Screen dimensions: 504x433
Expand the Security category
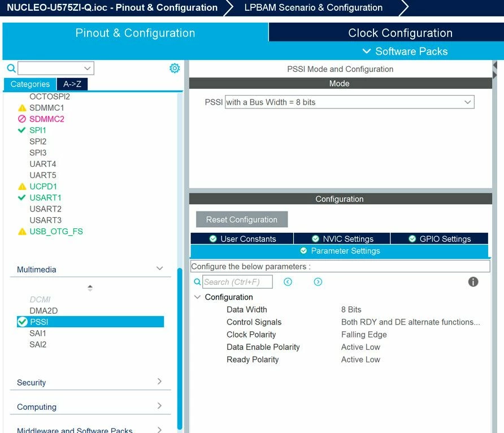click(159, 381)
